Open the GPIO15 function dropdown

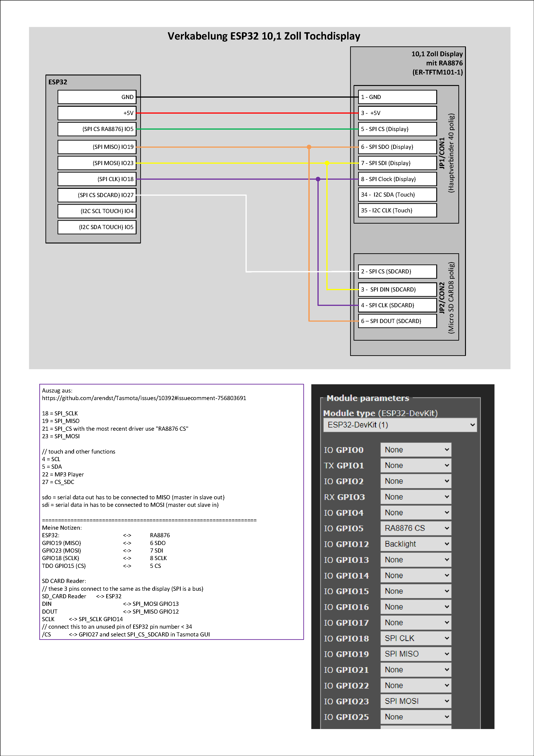point(416,591)
